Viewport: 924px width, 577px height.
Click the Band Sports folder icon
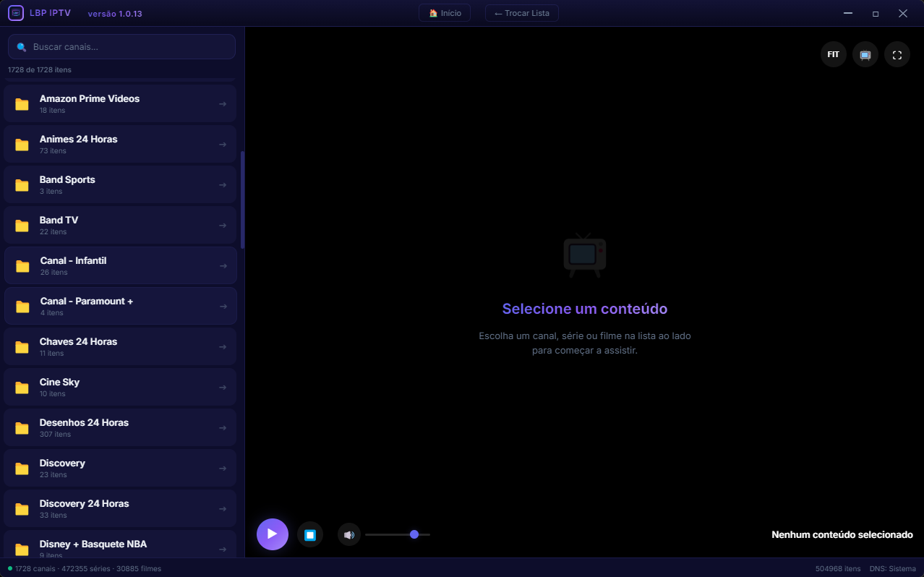tap(22, 185)
